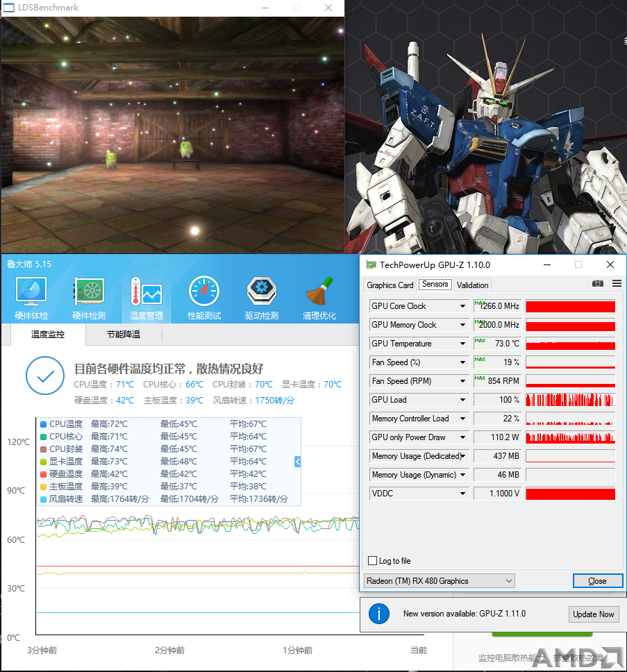This screenshot has height=672, width=627.
Task: Open 硬件体检 hardware checkup icon
Action: pyautogui.click(x=31, y=298)
